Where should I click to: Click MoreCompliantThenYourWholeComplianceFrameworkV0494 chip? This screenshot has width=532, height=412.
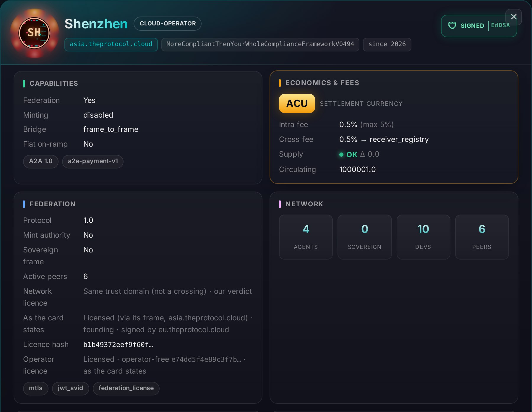[260, 44]
